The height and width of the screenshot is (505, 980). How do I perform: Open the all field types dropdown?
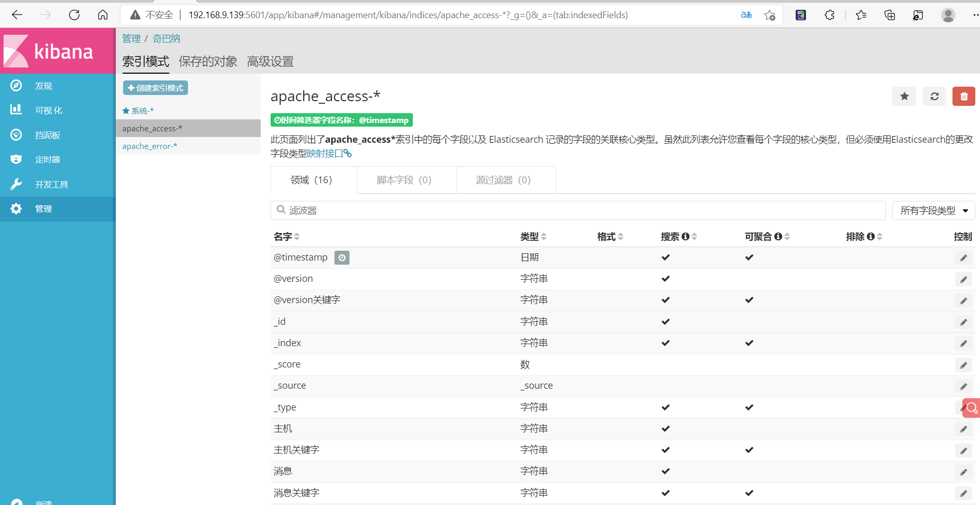coord(933,210)
